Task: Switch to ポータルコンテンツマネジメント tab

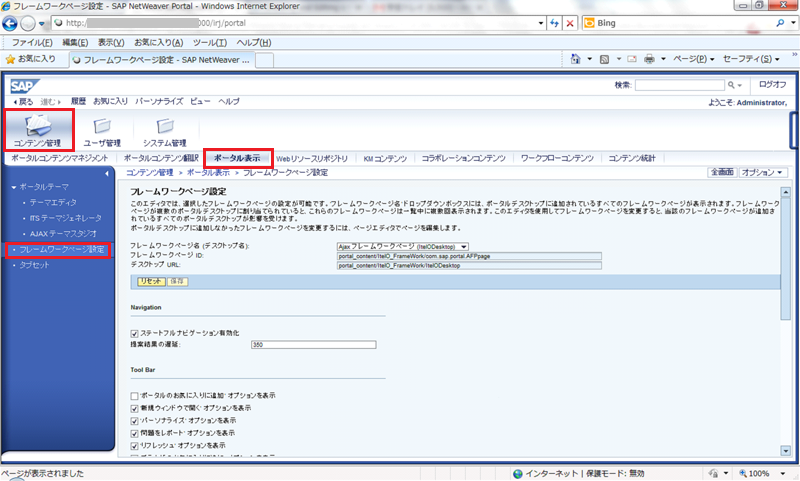Action: (60, 158)
